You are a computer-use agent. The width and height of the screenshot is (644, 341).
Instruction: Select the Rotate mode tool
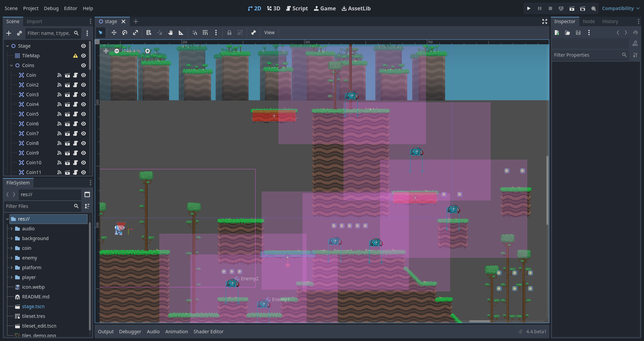coord(124,33)
